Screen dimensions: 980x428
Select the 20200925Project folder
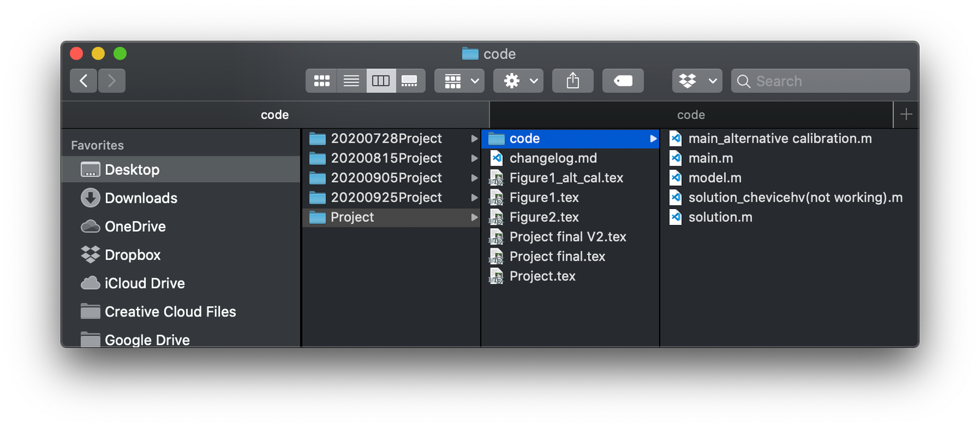coord(392,197)
